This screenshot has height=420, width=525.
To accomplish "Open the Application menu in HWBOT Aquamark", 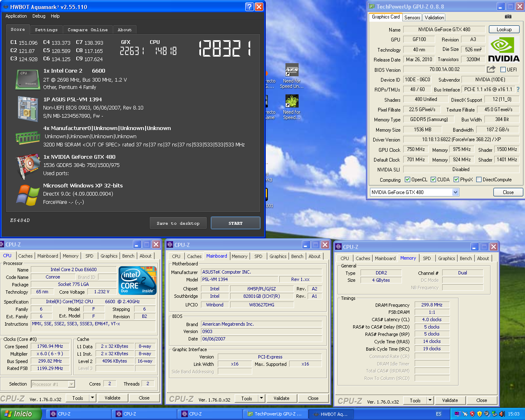I will (16, 16).
